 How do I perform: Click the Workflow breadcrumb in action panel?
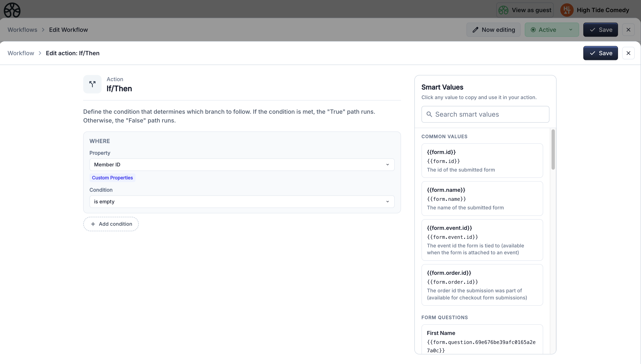[x=21, y=53]
